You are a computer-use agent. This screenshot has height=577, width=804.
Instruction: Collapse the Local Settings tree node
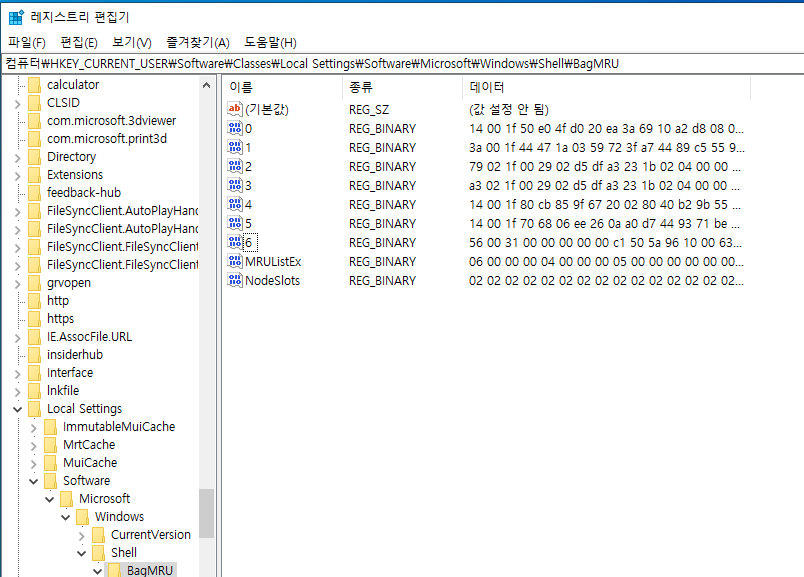17,409
